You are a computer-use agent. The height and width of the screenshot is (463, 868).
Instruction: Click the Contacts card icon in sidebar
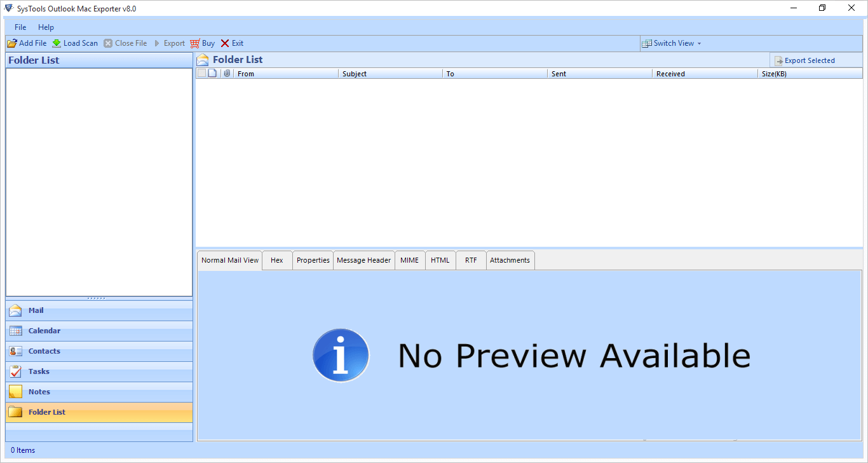pyautogui.click(x=16, y=351)
